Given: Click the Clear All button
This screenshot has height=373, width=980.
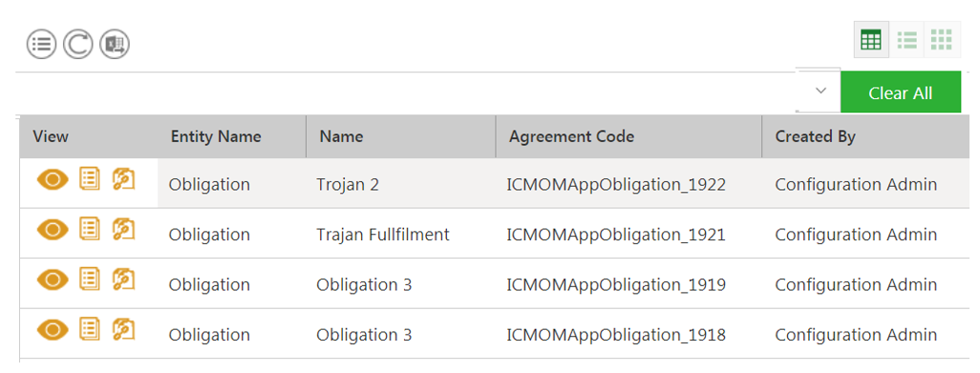Looking at the screenshot, I should click(900, 93).
